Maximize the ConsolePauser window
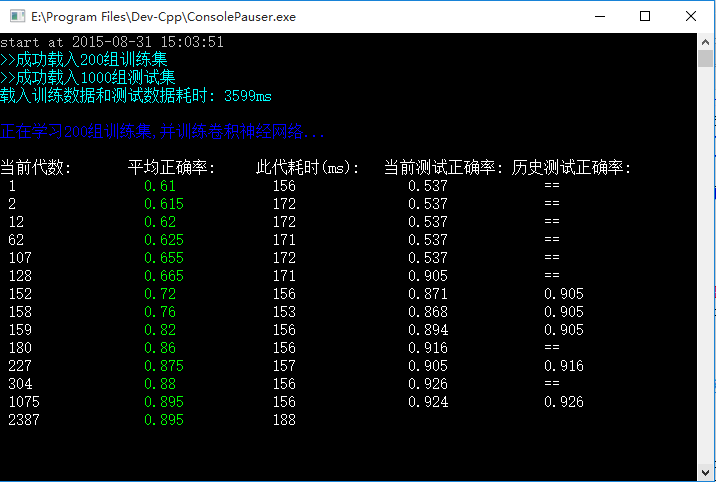 click(x=645, y=16)
